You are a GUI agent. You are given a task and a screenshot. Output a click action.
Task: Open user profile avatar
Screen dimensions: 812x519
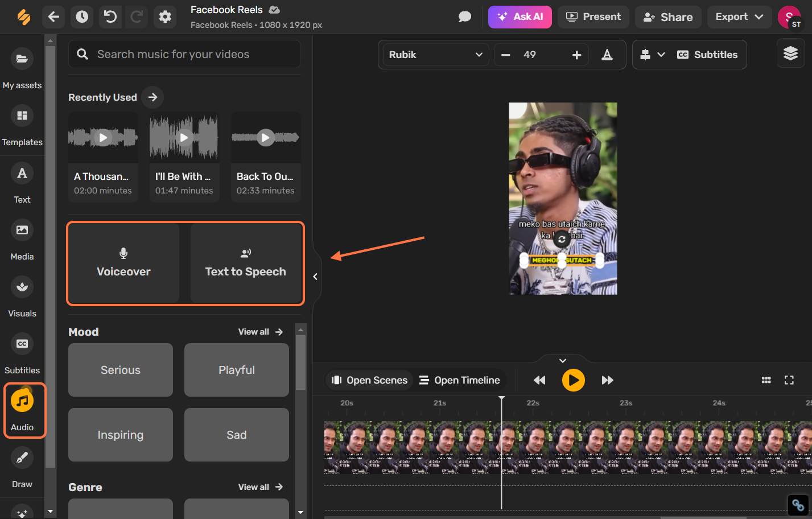tap(789, 17)
